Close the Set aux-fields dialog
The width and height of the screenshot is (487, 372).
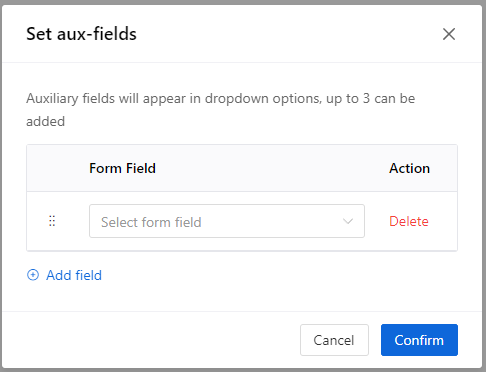tap(449, 34)
